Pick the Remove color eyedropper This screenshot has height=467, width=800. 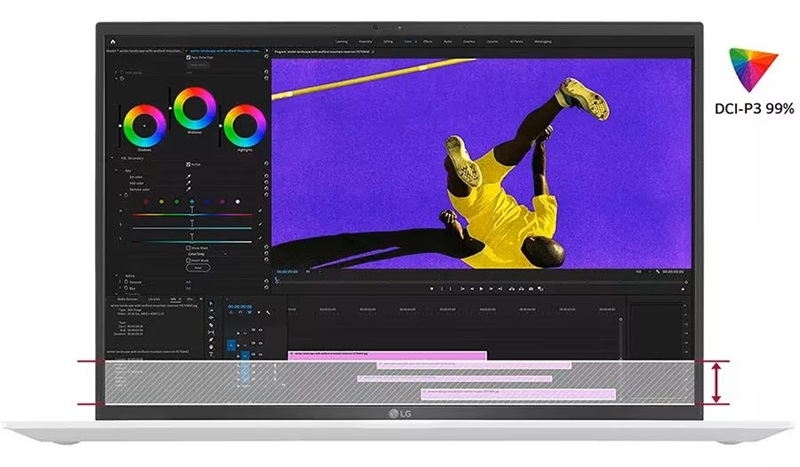(188, 189)
